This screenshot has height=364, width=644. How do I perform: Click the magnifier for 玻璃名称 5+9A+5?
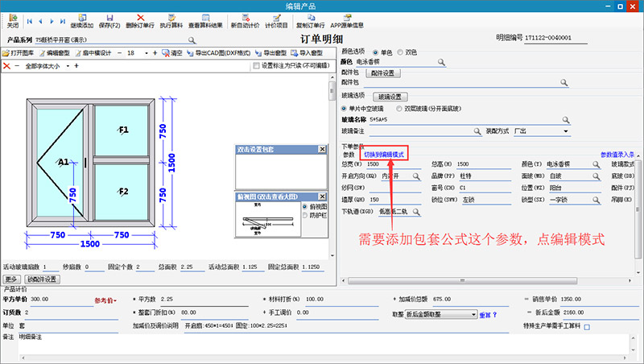[566, 120]
